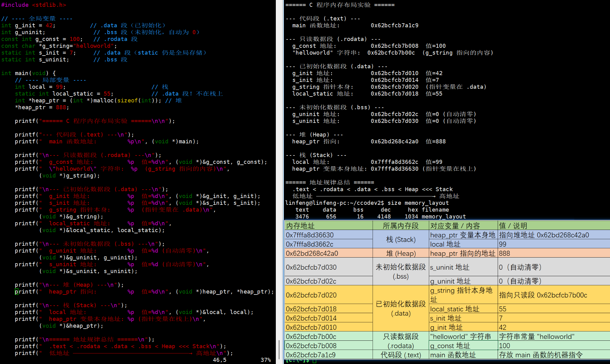Click the editor's vertical scrollbar thumb
The width and height of the screenshot is (610, 364).
point(279,349)
